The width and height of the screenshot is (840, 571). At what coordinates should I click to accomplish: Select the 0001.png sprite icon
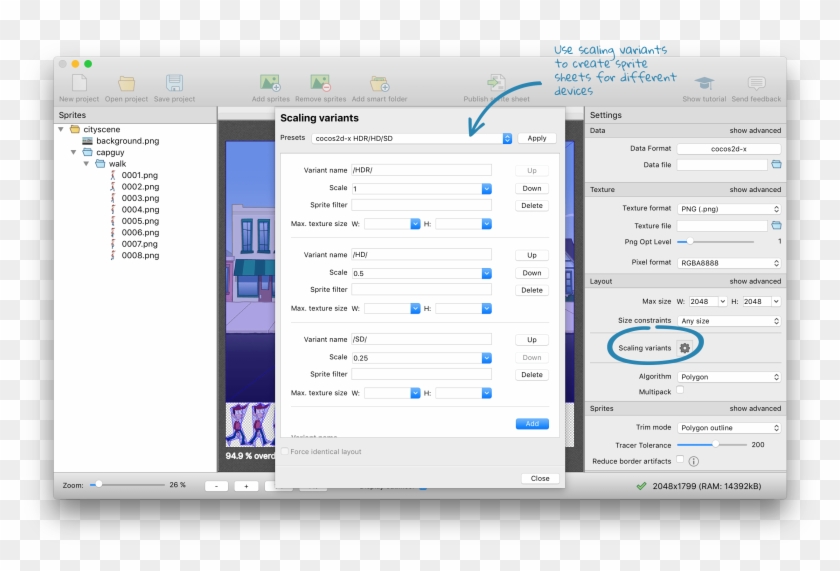(x=112, y=175)
